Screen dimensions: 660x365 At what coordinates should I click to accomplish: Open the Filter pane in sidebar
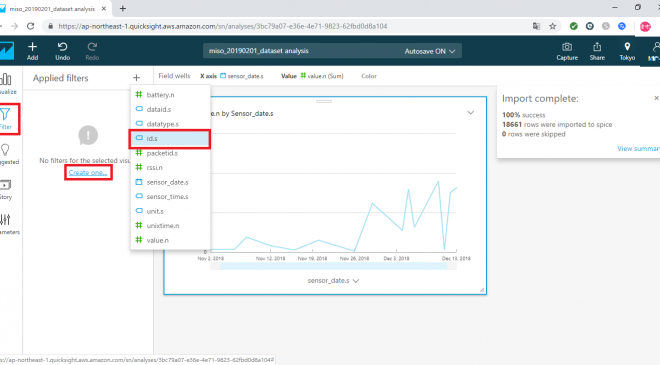tap(7, 119)
